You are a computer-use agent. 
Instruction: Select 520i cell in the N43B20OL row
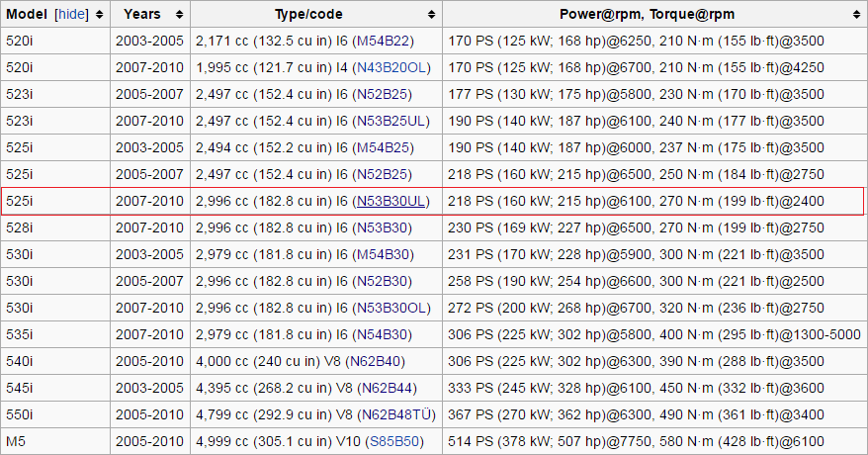(55, 67)
